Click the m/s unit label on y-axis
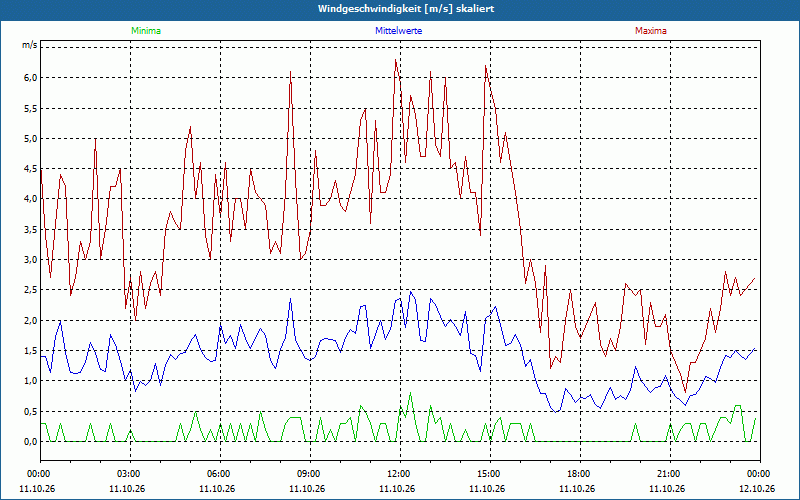The width and height of the screenshot is (800, 500). 30,45
